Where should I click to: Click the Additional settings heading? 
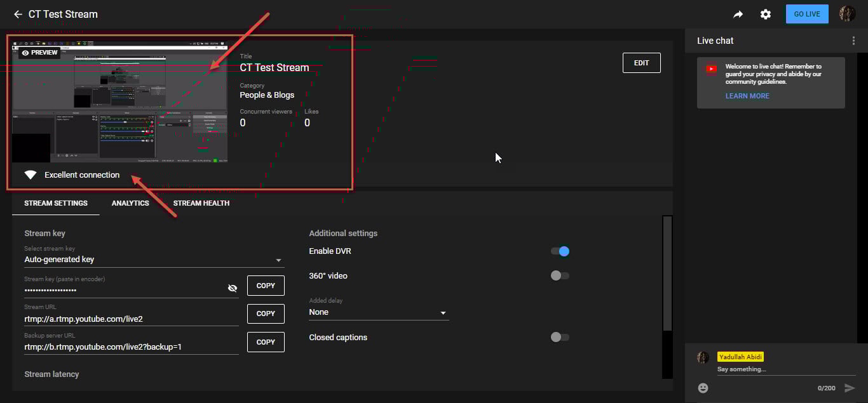(343, 234)
